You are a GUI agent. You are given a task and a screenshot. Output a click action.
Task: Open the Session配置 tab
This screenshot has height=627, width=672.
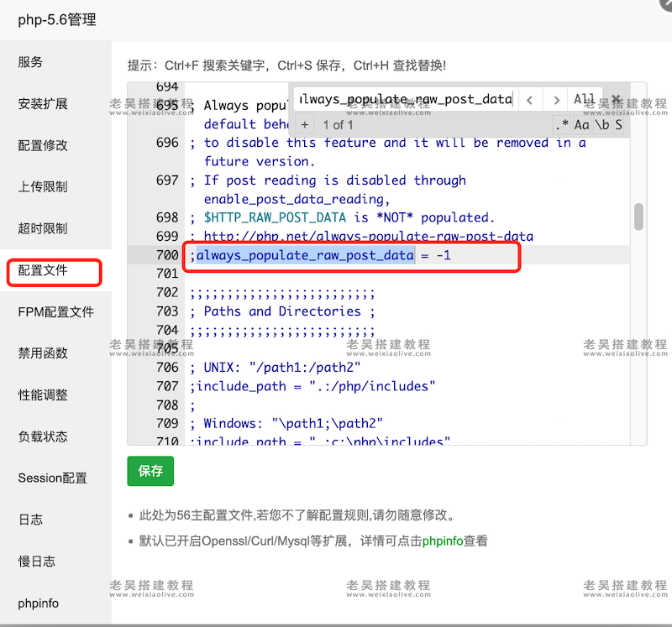tap(52, 478)
